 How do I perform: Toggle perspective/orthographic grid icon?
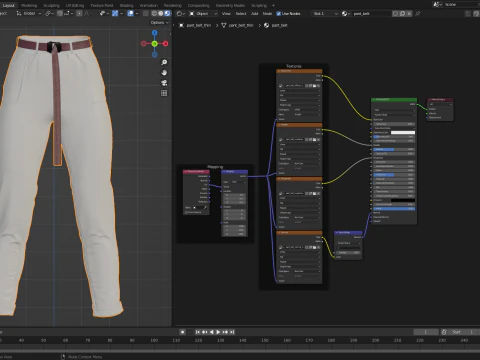point(164,93)
